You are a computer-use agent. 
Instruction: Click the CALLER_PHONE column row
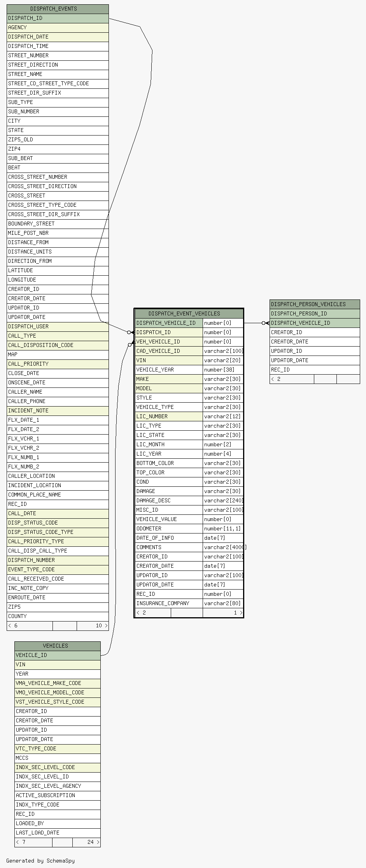click(x=58, y=401)
